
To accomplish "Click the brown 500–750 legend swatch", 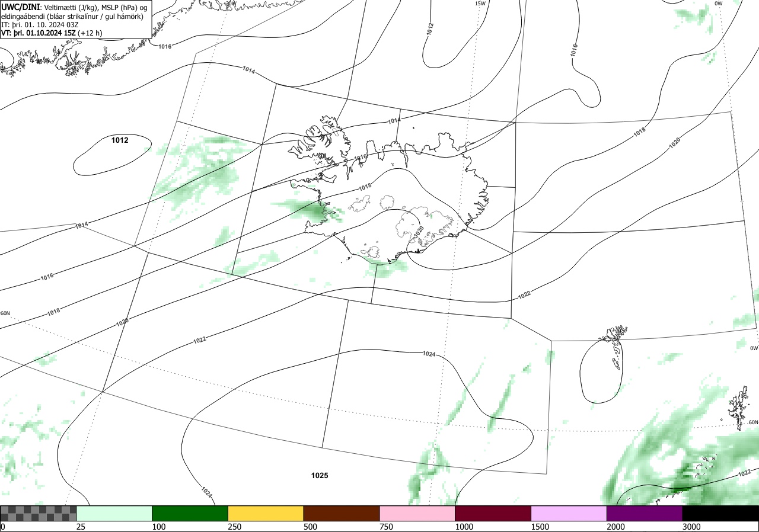I will coord(342,513).
